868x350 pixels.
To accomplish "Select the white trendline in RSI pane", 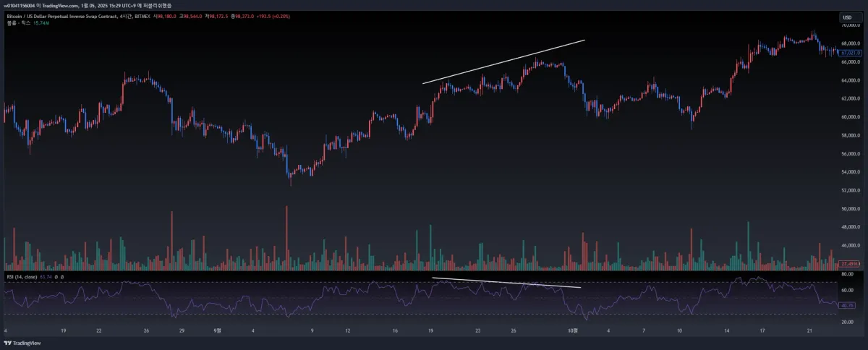I will tap(506, 283).
